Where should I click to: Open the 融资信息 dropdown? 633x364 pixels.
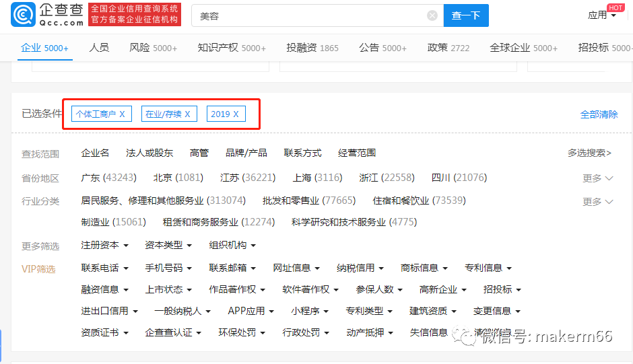[x=104, y=289]
